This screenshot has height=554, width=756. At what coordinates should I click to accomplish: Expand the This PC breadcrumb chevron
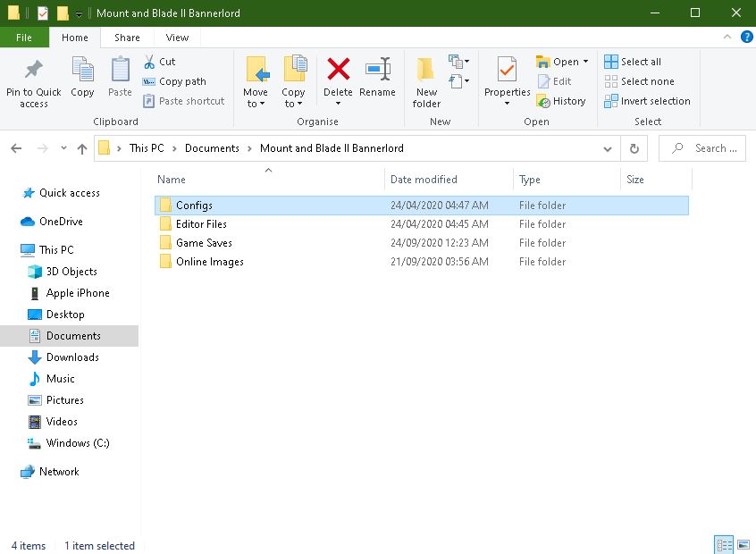174,148
